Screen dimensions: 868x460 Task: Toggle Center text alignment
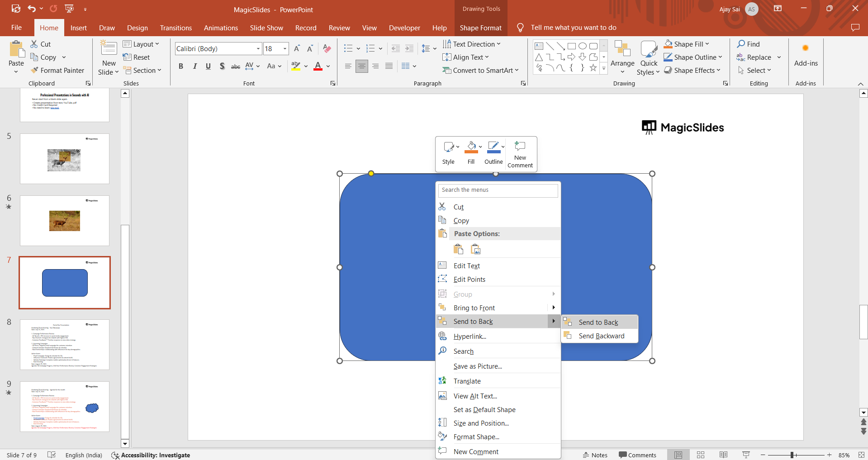[x=361, y=66]
